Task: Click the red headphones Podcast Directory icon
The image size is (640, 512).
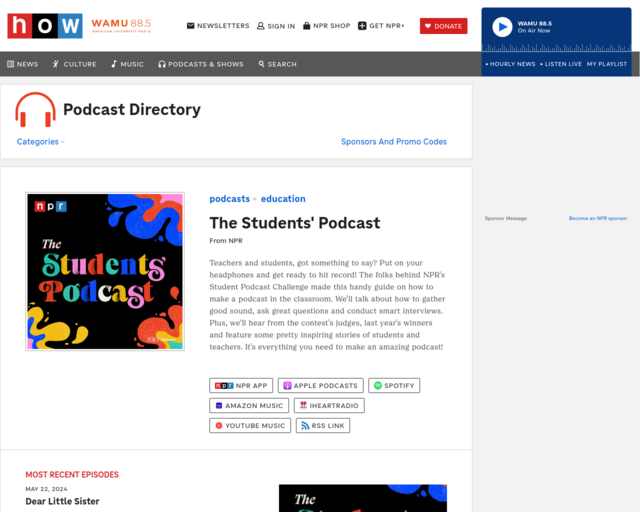Action: [36, 109]
